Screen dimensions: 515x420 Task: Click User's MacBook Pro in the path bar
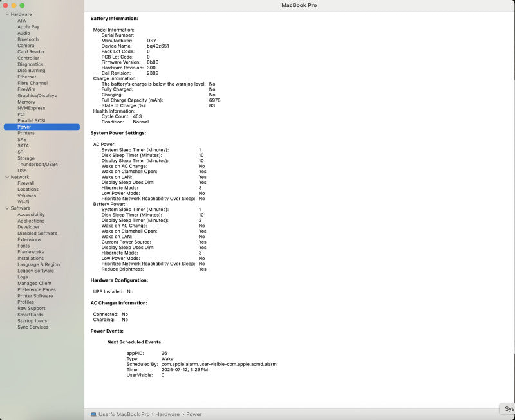click(124, 414)
